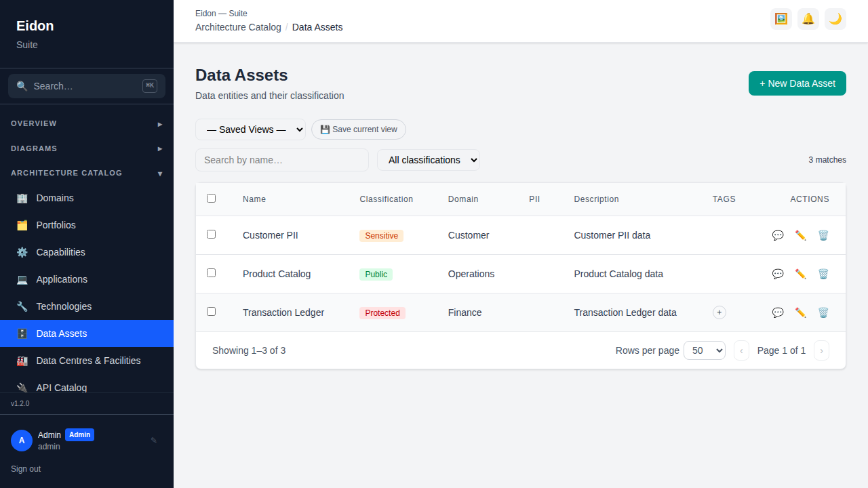Screen dimensions: 868x488
Task: Expand the Diagrams sidebar section
Action: tap(87, 148)
